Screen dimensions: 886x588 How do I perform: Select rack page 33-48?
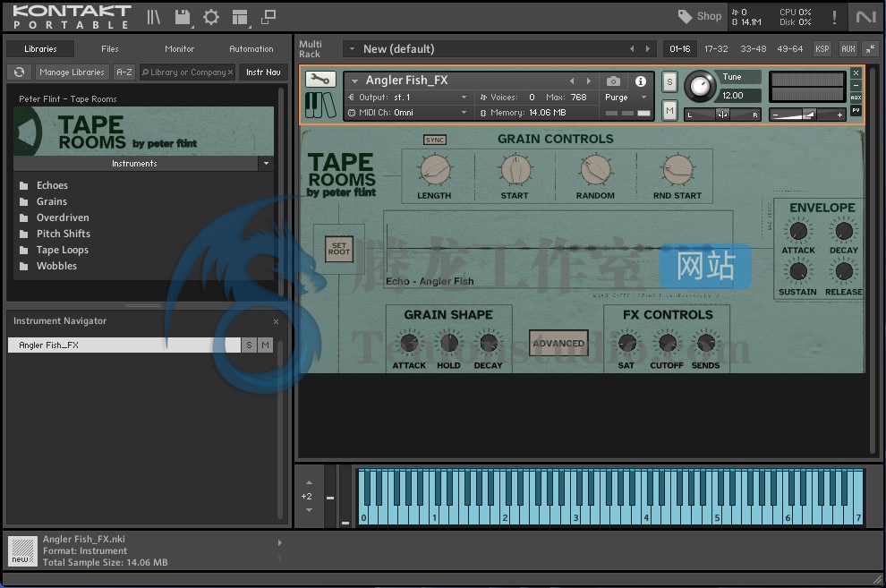pos(754,49)
